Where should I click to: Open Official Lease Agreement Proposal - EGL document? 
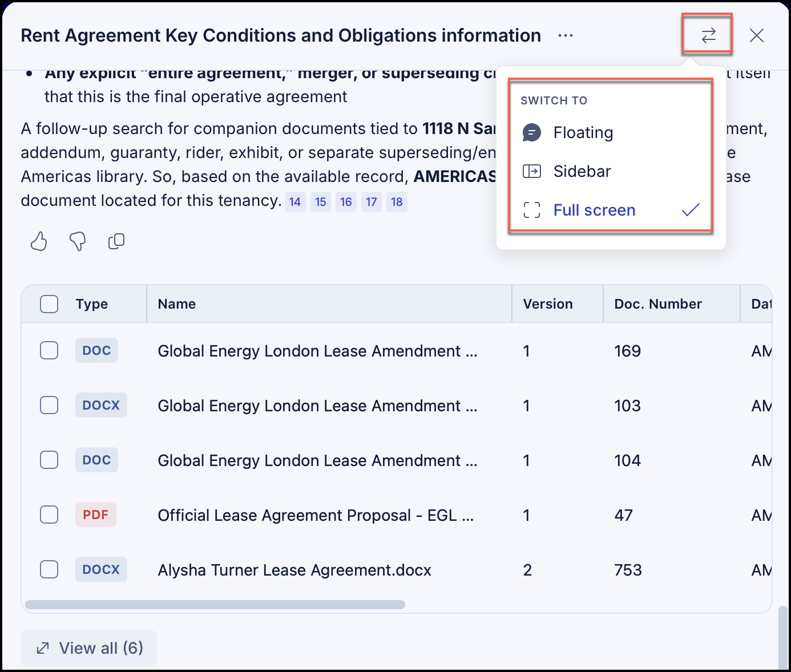[x=316, y=515]
